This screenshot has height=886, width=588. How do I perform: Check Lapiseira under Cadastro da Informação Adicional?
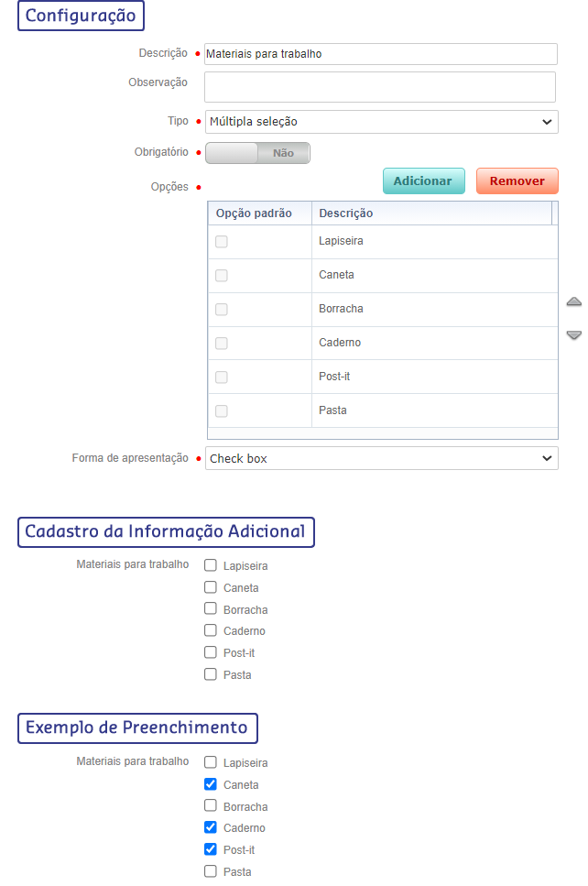(x=211, y=565)
